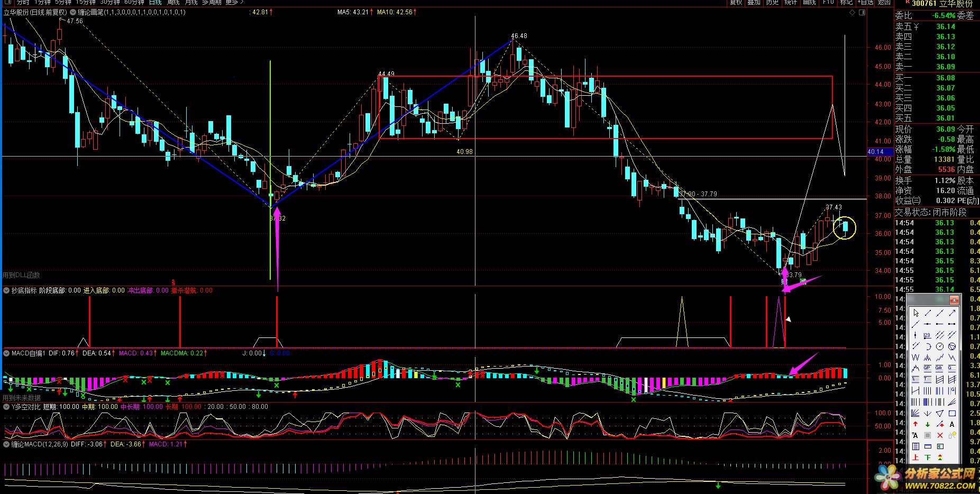Click the 叠加 overlay button
The width and height of the screenshot is (980, 494).
(754, 2)
